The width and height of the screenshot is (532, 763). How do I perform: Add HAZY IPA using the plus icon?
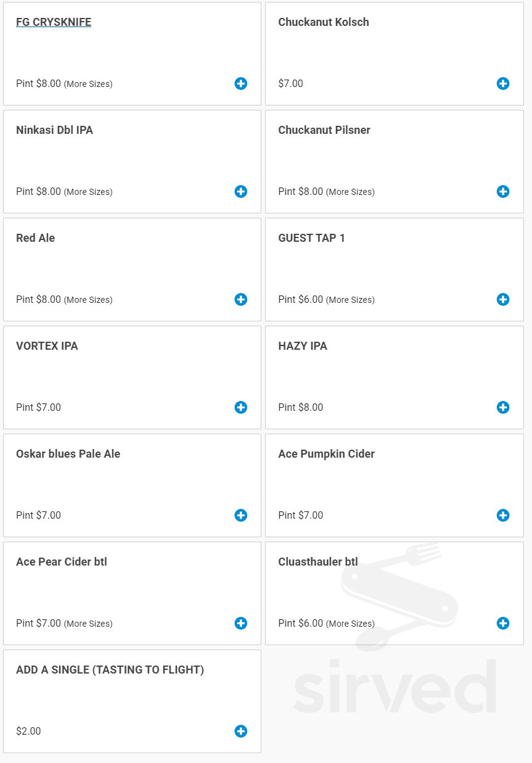pos(503,407)
